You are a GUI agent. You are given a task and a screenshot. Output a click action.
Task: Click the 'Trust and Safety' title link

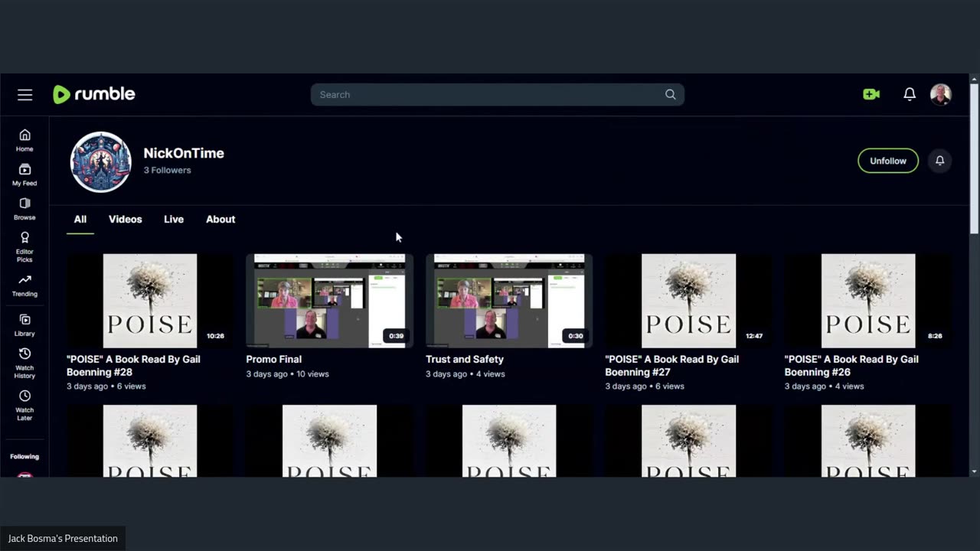[465, 359]
